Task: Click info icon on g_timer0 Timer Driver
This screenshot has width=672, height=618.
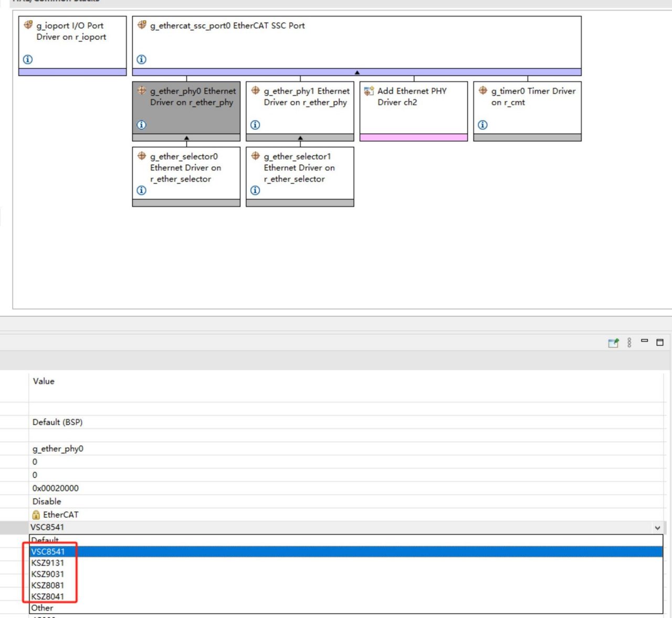Action: (x=482, y=125)
